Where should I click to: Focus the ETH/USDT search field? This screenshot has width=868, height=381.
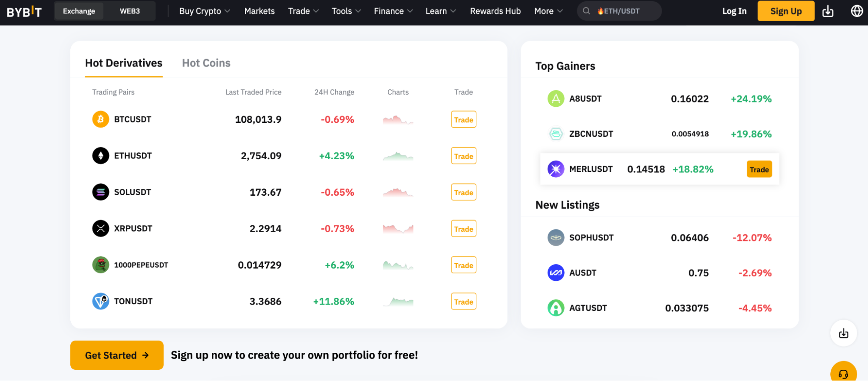coord(619,11)
